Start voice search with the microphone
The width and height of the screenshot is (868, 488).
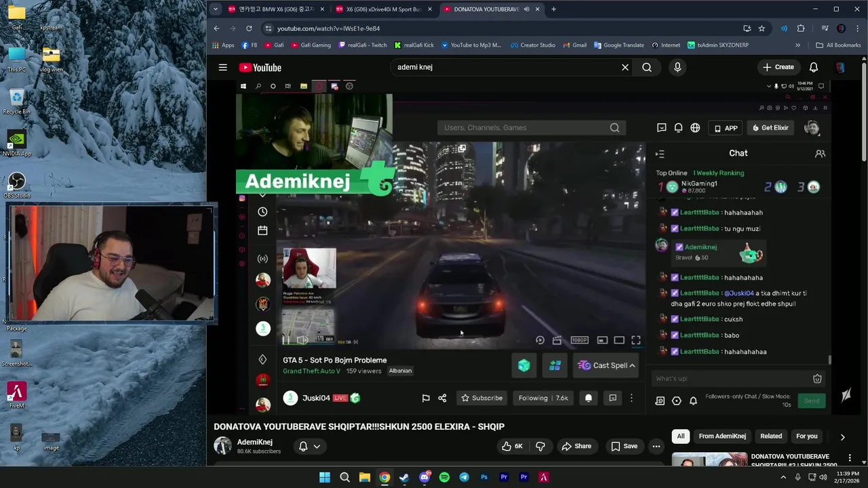(677, 67)
